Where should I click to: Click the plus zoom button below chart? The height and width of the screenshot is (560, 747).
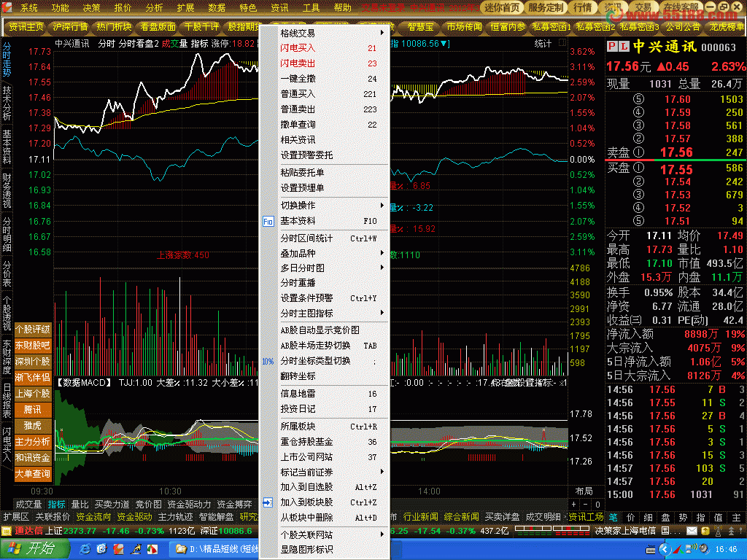(573, 505)
